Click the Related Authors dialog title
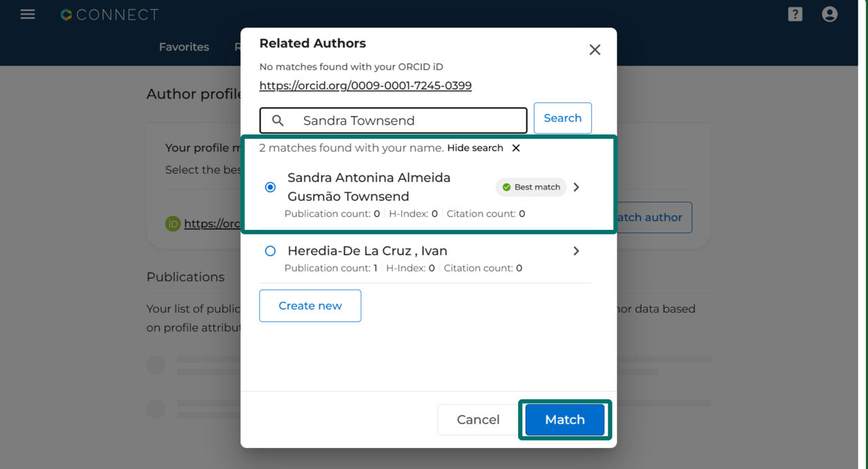 coord(313,43)
